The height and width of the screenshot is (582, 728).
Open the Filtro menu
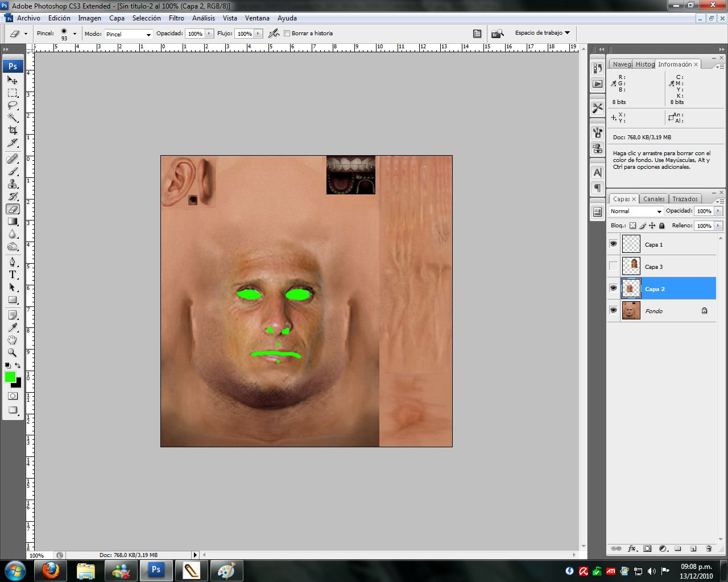[x=176, y=18]
